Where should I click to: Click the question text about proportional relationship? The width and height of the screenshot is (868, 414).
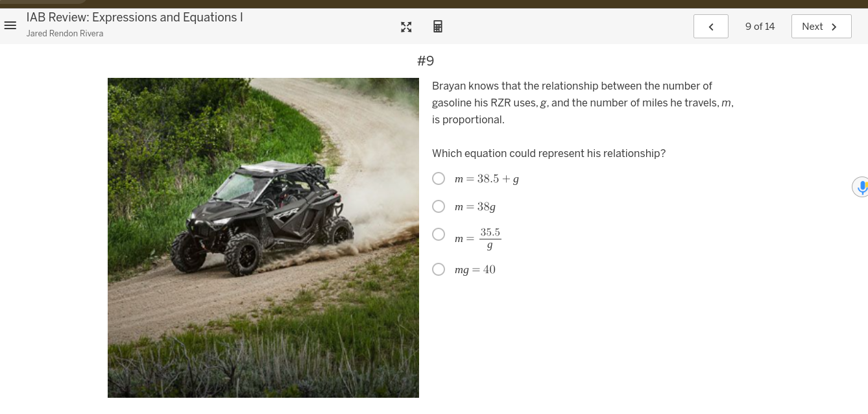(x=583, y=103)
